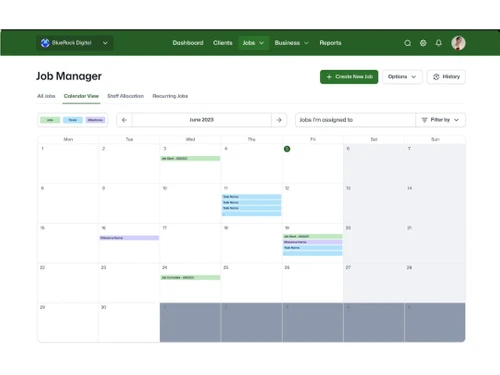Image resolution: width=500 pixels, height=375 pixels.
Task: Go to previous month with left arrow
Action: [124, 120]
